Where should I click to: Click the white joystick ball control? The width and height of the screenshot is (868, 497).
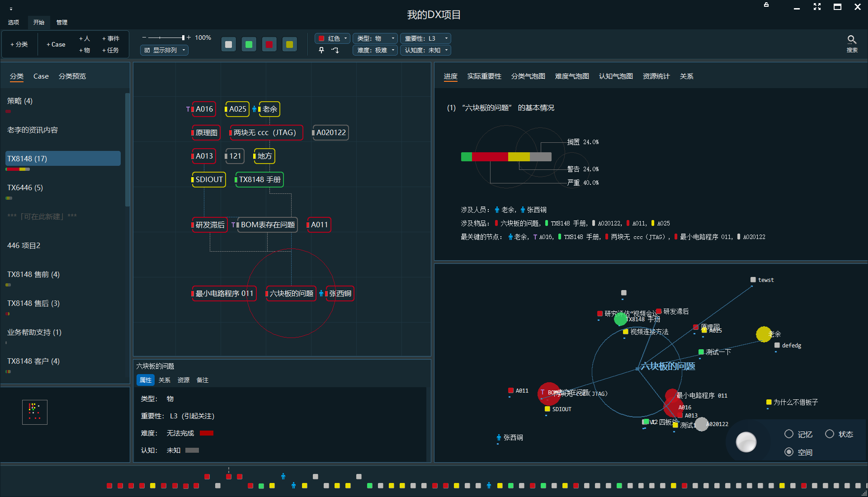pyautogui.click(x=746, y=442)
